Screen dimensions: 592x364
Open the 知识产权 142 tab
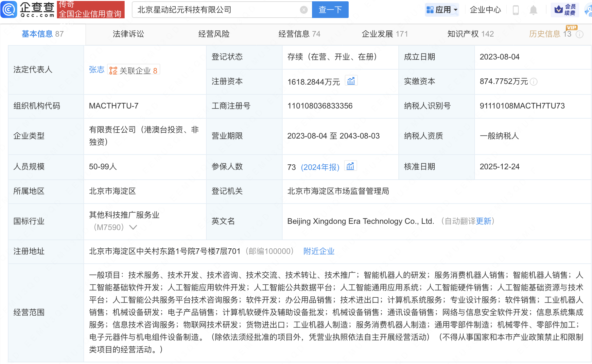(x=470, y=34)
